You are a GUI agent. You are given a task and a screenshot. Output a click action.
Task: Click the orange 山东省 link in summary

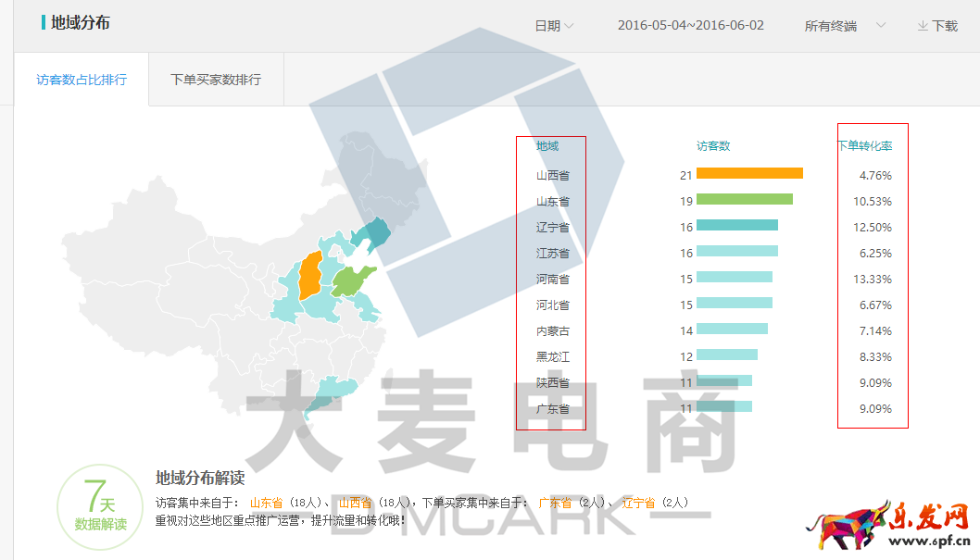pos(267,503)
